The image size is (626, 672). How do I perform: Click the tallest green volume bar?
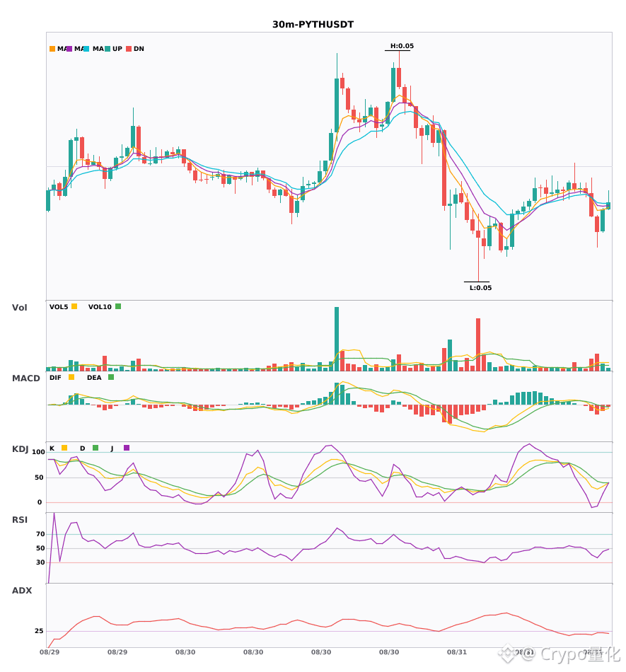[x=337, y=339]
